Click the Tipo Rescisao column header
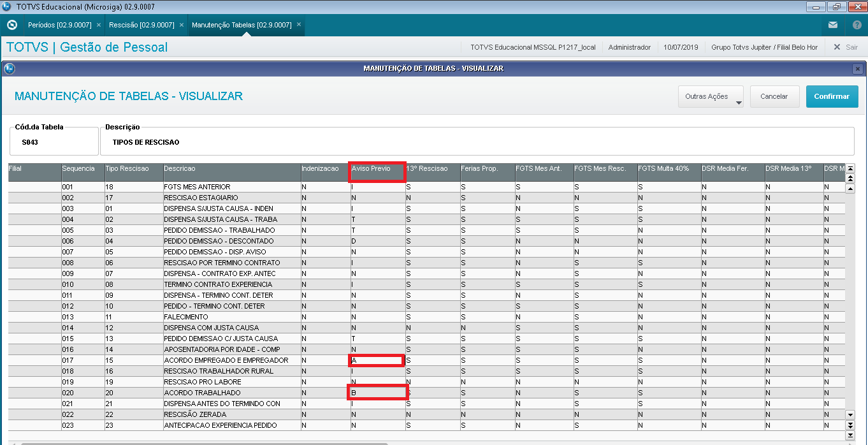Image resolution: width=868 pixels, height=445 pixels. click(x=134, y=172)
